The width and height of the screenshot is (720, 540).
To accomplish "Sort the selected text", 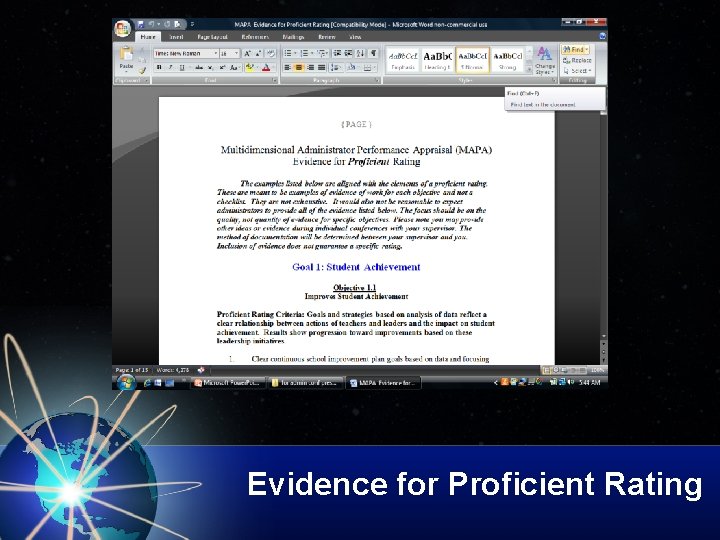I will (x=361, y=53).
